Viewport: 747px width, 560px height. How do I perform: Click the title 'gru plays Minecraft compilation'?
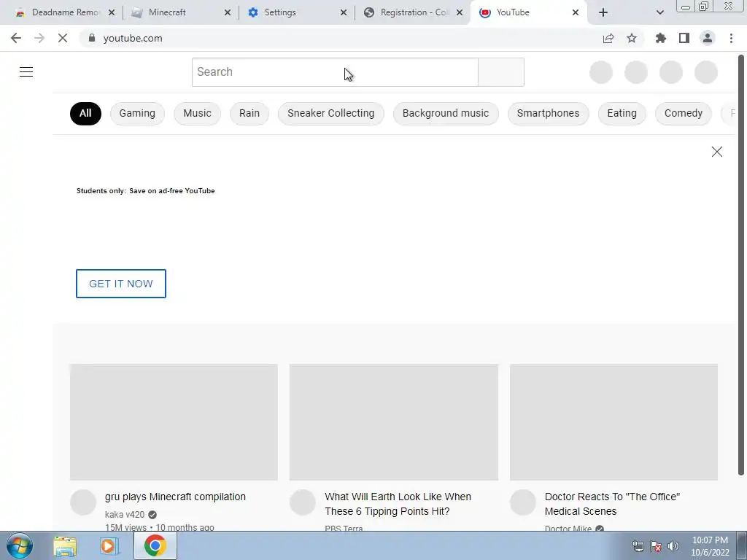tap(175, 497)
